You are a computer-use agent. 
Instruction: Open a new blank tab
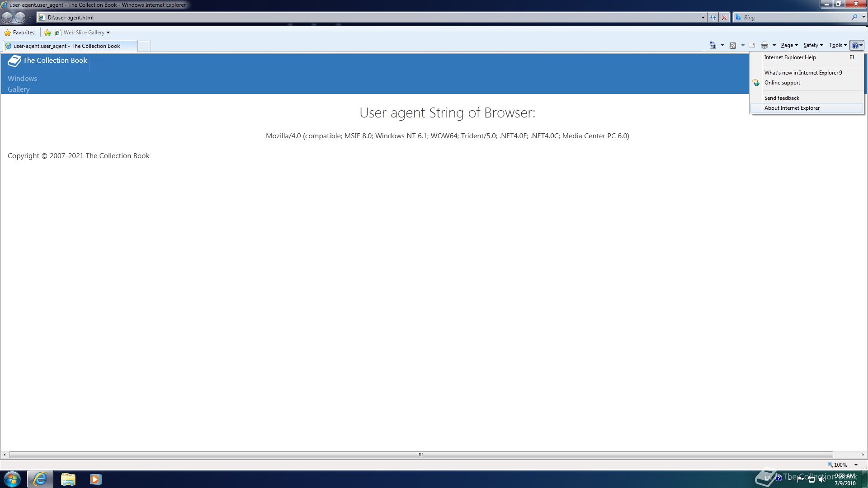pos(144,46)
